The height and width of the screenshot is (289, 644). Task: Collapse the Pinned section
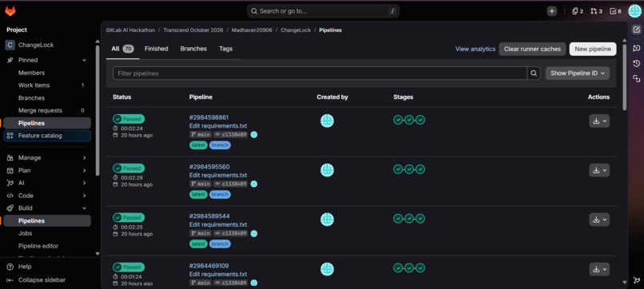pyautogui.click(x=84, y=60)
